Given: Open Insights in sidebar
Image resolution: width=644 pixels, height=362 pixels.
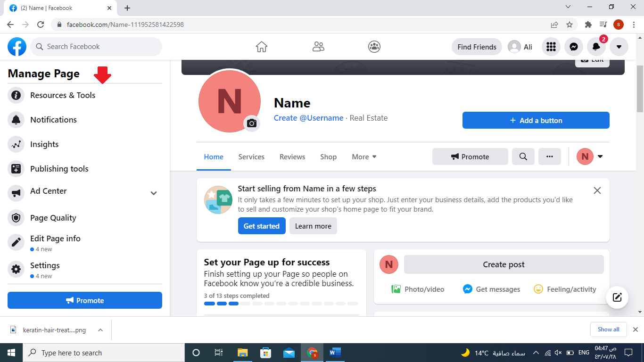Looking at the screenshot, I should coord(85,144).
